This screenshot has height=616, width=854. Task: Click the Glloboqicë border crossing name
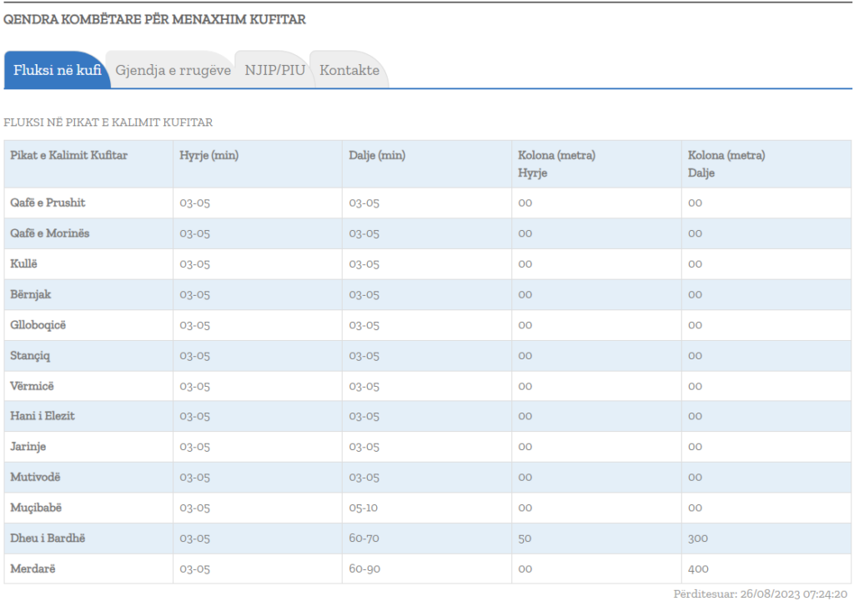tap(38, 325)
